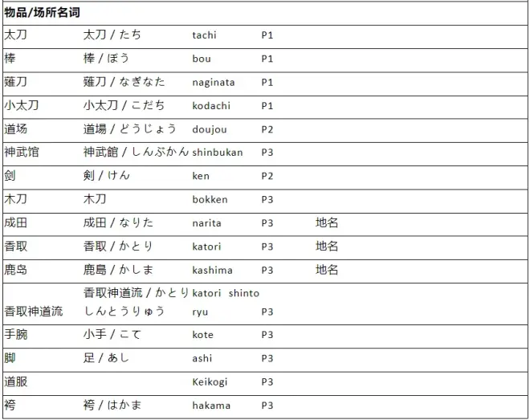Click the 手腕 cell in first column
The width and height of the screenshot is (530, 420).
click(16, 335)
